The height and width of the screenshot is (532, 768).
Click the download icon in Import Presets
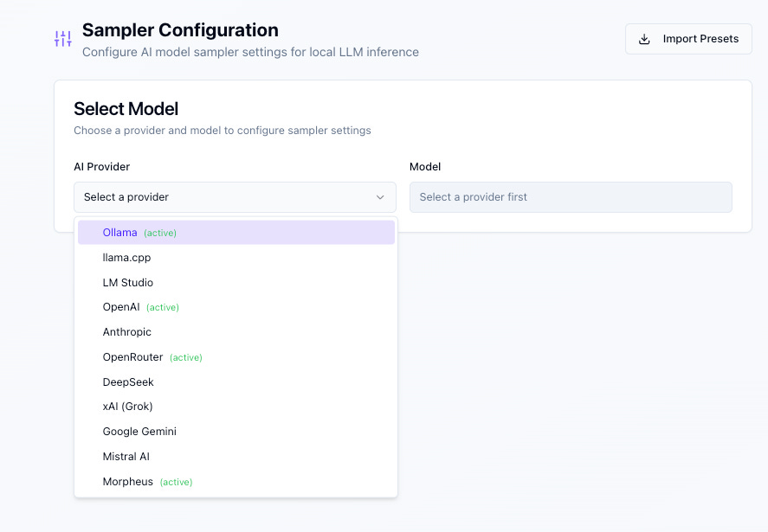click(644, 39)
